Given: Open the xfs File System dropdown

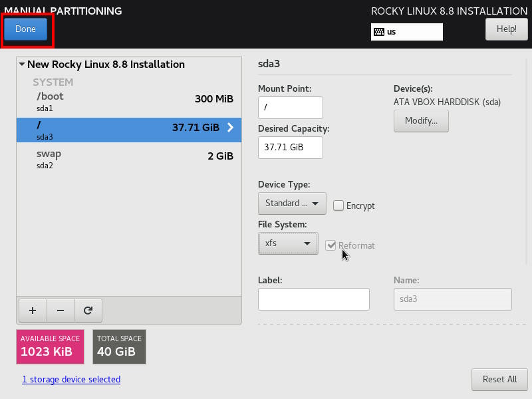Looking at the screenshot, I should 288,243.
